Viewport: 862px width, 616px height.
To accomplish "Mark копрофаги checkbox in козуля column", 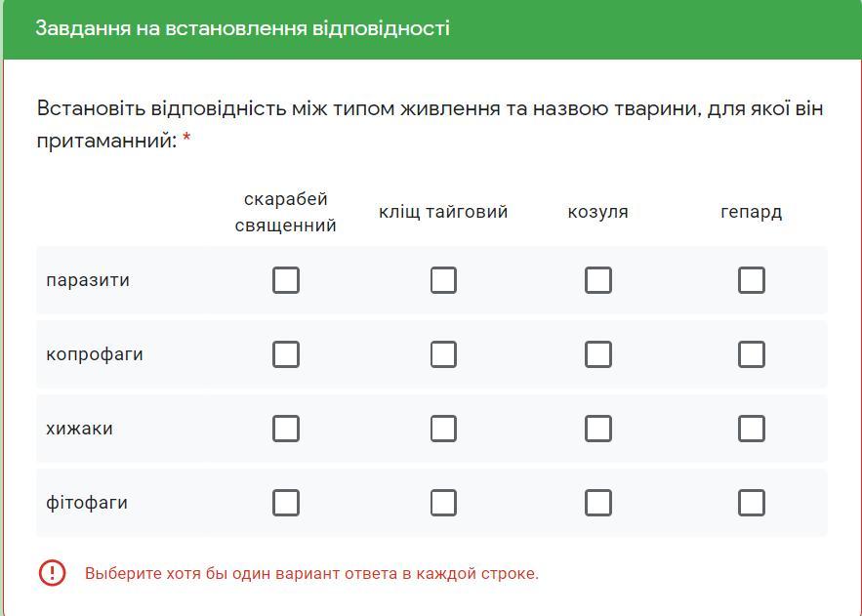I will (598, 354).
